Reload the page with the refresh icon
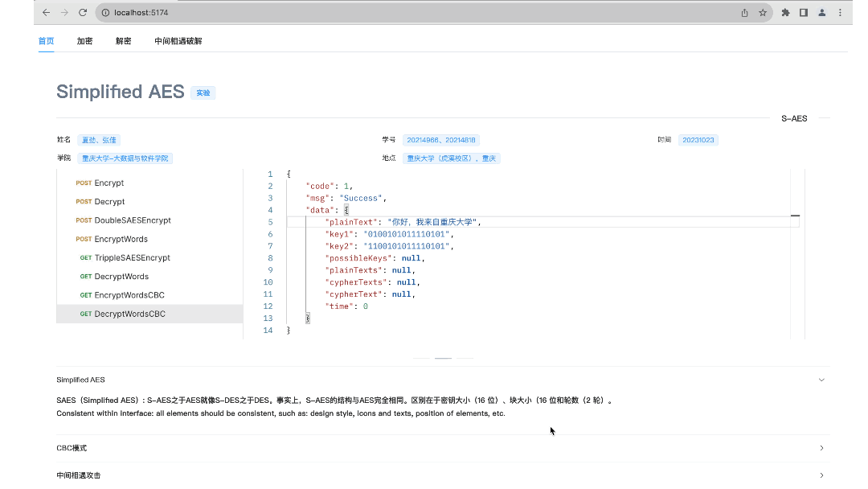 pyautogui.click(x=83, y=12)
